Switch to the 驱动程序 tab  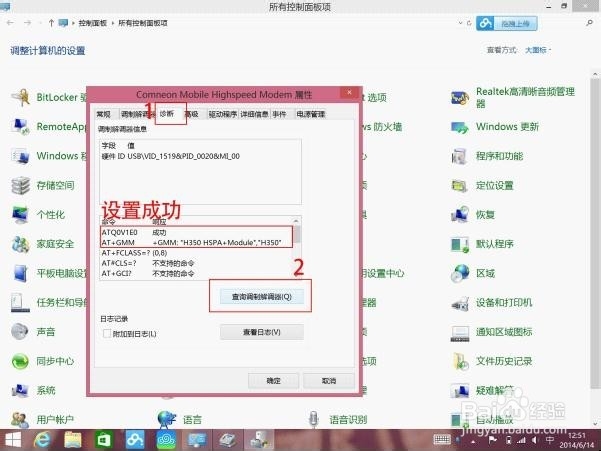[223, 114]
